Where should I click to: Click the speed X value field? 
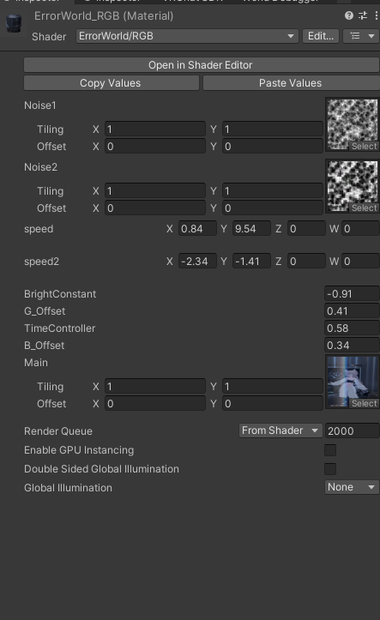[x=197, y=229]
